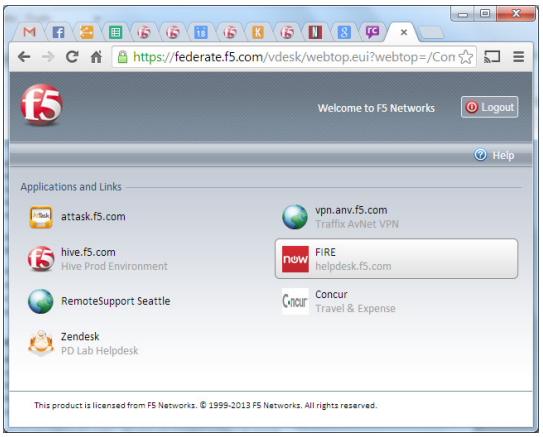This screenshot has height=437, width=543.
Task: Open the blue calendar 18 tab
Action: pyautogui.click(x=201, y=32)
